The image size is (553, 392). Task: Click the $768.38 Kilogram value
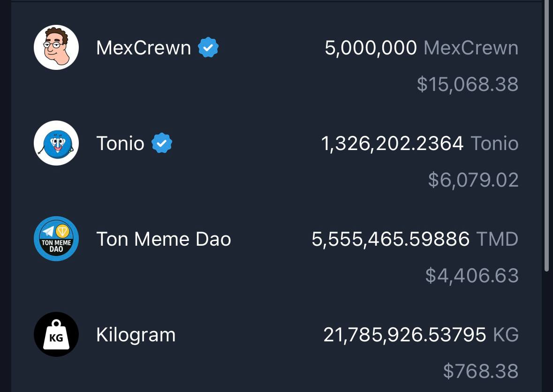[481, 371]
